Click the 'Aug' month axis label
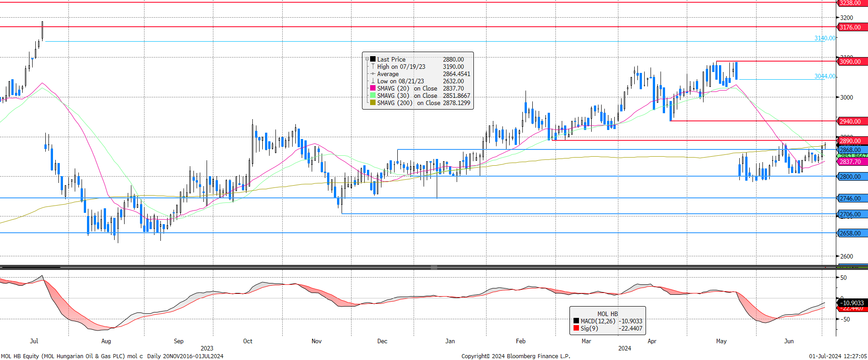868x360 pixels. [x=106, y=341]
